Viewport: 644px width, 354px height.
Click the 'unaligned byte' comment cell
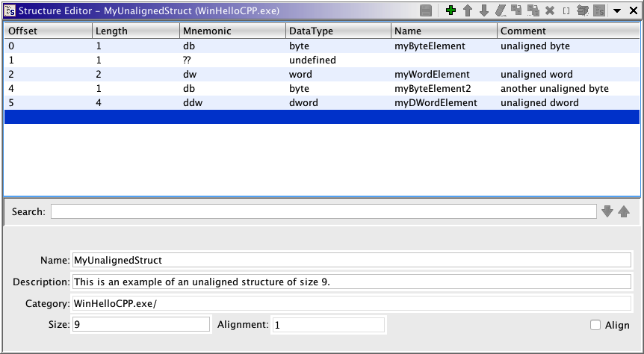[x=569, y=46]
